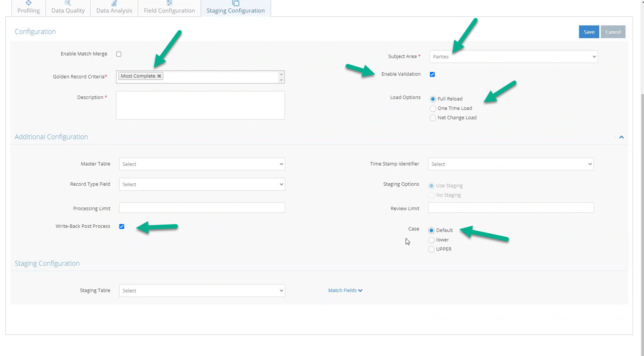Toggle the Enable Validation checkbox

click(x=432, y=74)
